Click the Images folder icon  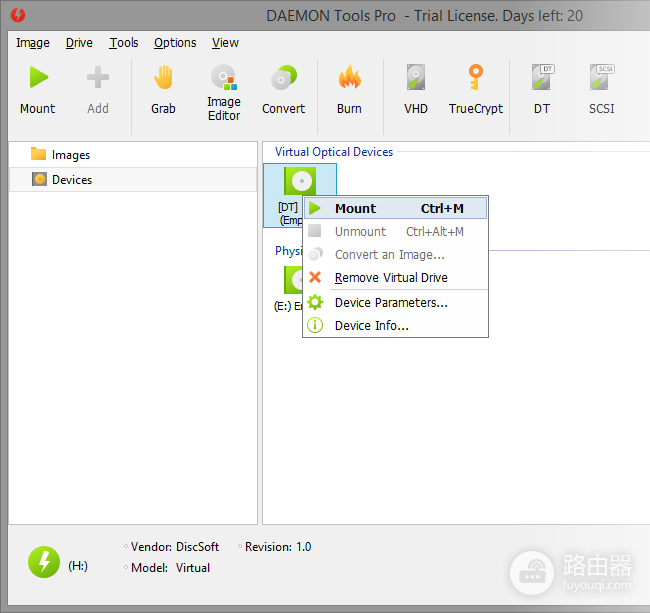click(x=39, y=154)
